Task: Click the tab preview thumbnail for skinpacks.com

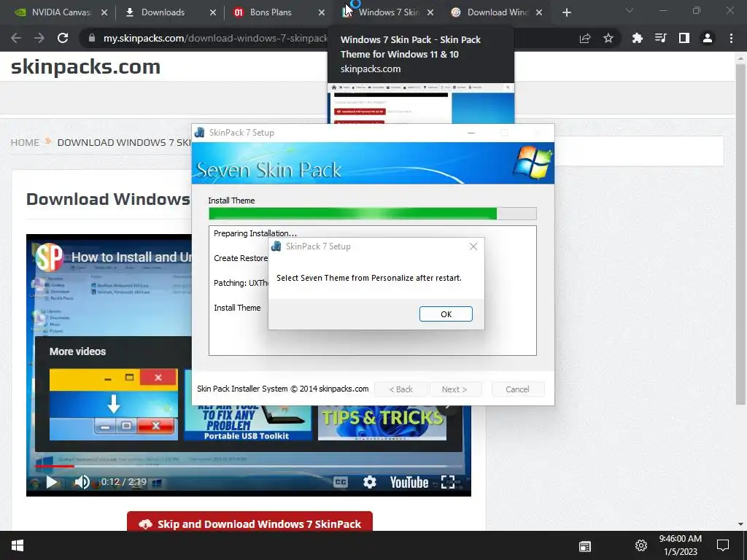Action: 421,104
